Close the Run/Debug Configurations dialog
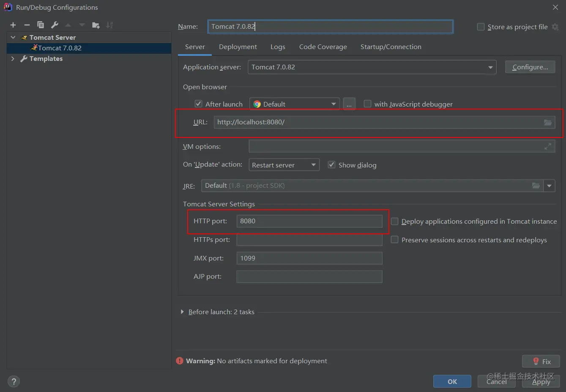 555,7
